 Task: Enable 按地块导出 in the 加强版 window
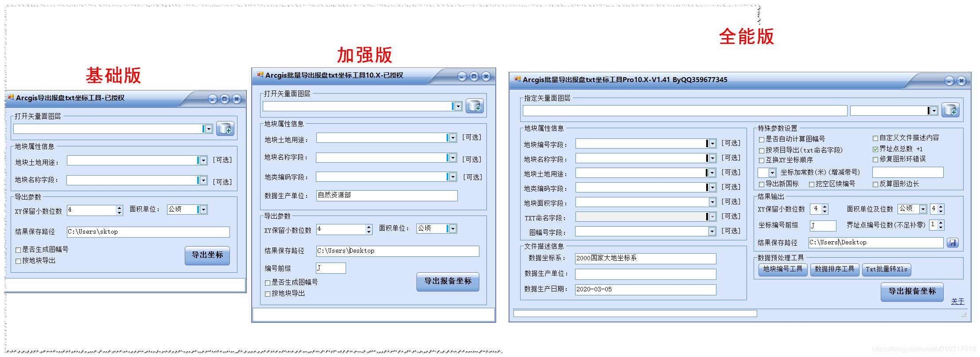[x=268, y=294]
